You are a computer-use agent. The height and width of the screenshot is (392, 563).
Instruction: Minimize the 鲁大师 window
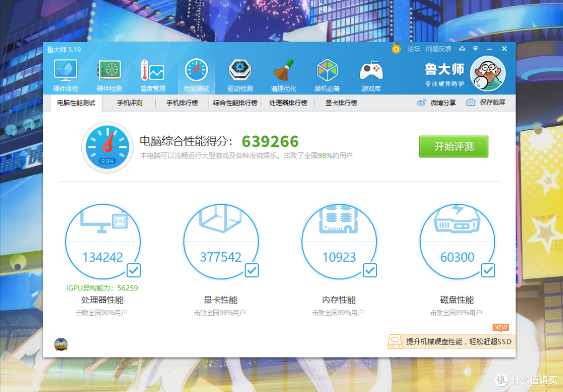[x=489, y=48]
